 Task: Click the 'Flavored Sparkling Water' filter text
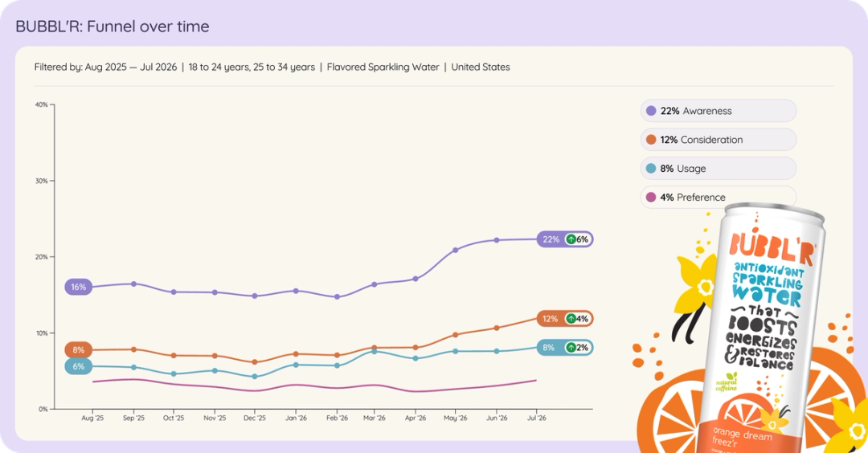click(383, 67)
